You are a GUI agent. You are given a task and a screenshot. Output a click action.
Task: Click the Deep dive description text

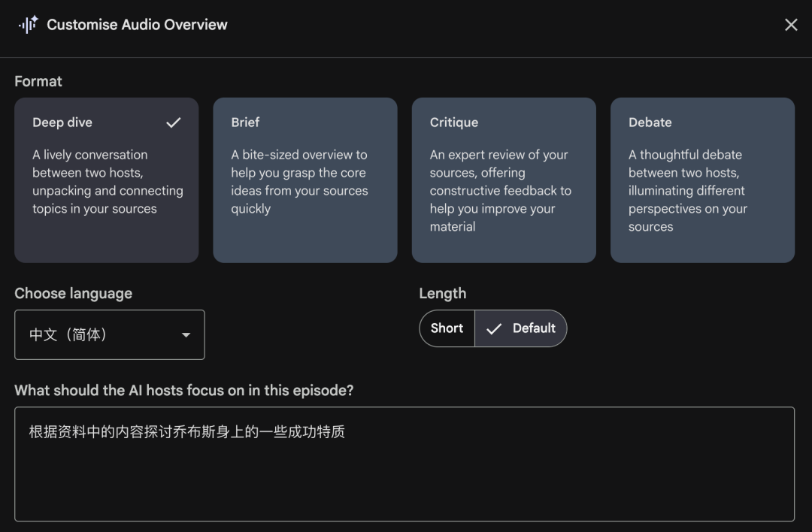point(107,181)
